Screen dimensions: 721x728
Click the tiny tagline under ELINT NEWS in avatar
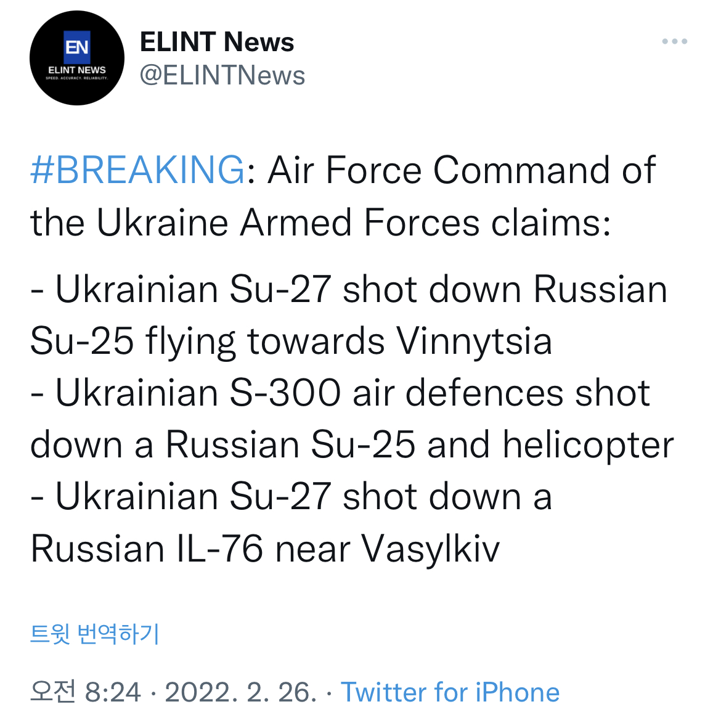click(77, 78)
